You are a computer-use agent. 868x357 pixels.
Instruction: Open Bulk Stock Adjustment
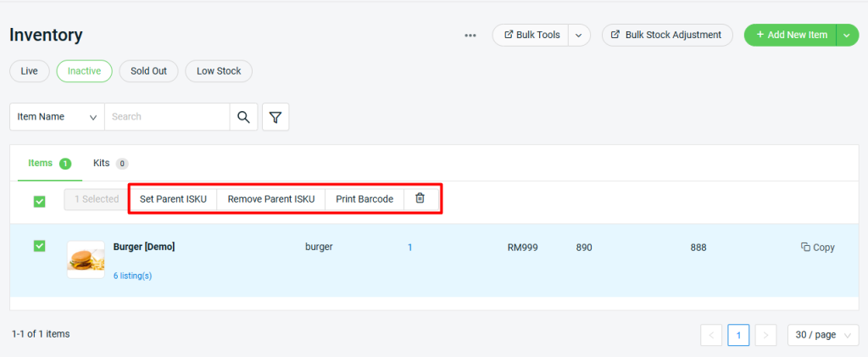click(x=667, y=35)
